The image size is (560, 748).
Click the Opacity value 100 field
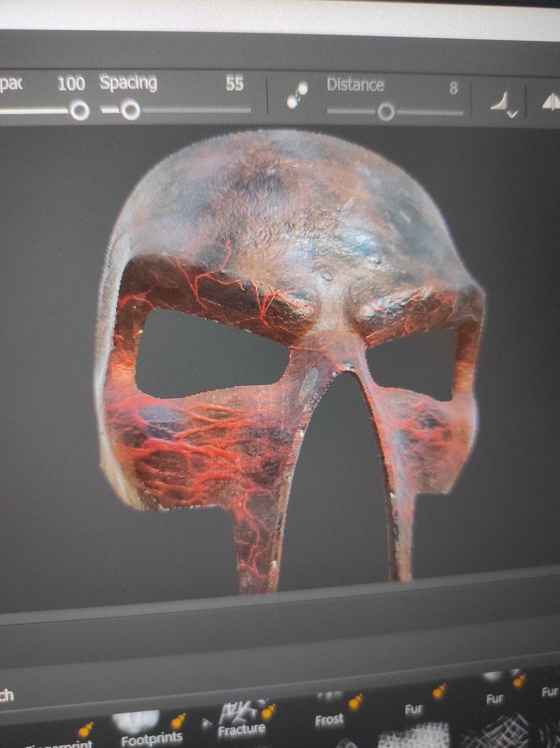pos(70,85)
